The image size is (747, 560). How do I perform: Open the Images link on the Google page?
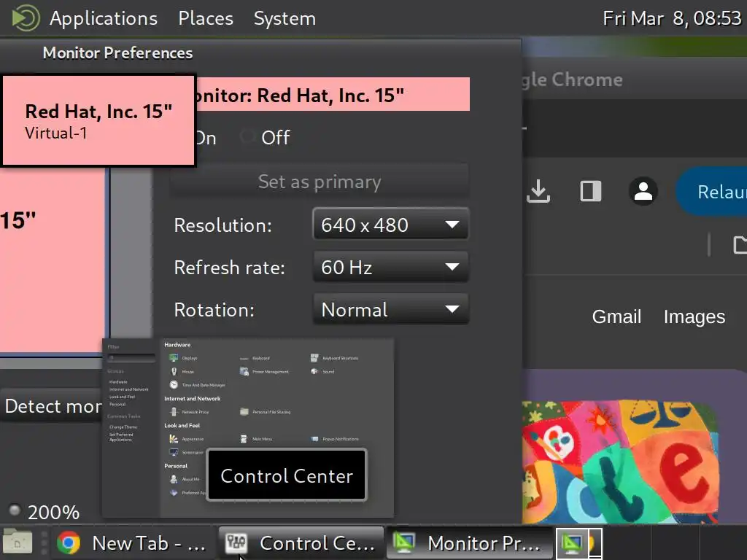[694, 316]
